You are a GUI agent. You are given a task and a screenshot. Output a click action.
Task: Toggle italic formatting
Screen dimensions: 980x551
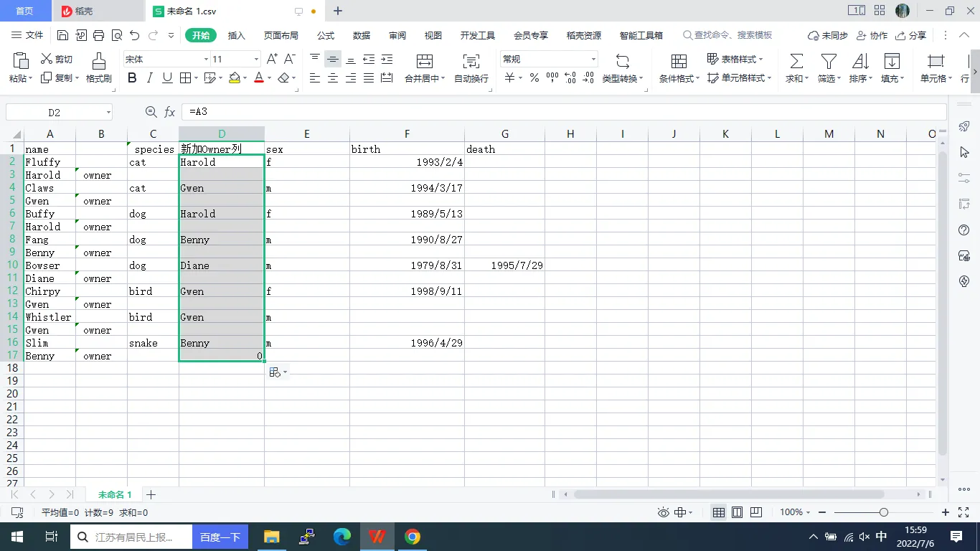tap(149, 77)
